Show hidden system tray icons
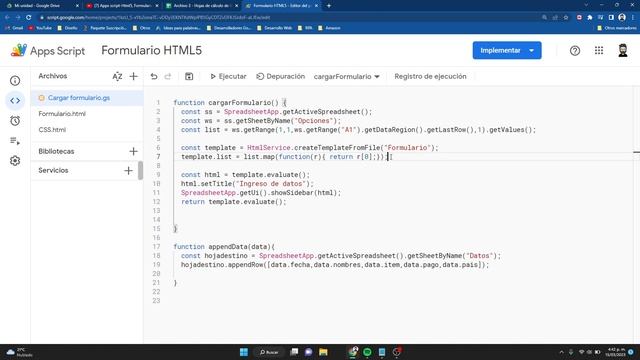640x360 pixels. click(x=561, y=352)
